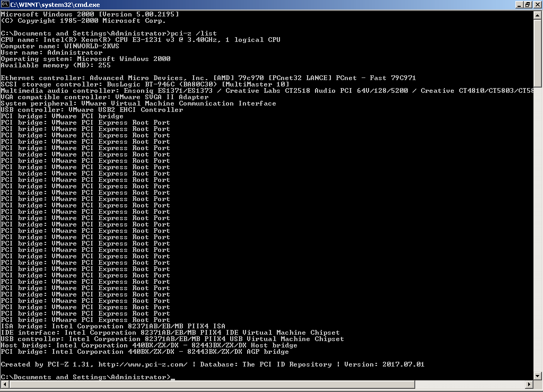The height and width of the screenshot is (392, 543).
Task: Click the System peripheral VMware Communication Interface line
Action: click(138, 103)
